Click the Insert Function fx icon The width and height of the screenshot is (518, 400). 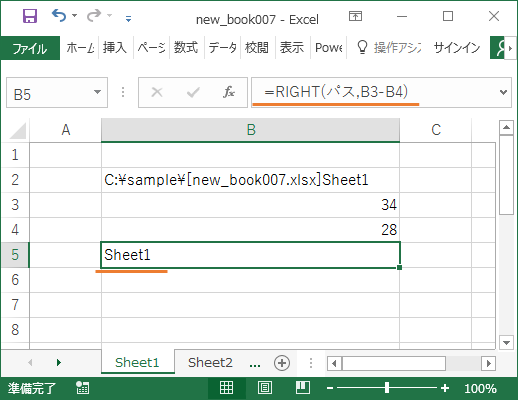tap(229, 92)
